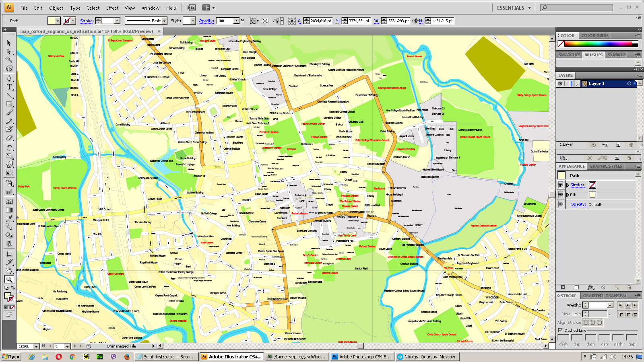
Task: Click the Stroke swatch in Appearance panel
Action: [592, 185]
